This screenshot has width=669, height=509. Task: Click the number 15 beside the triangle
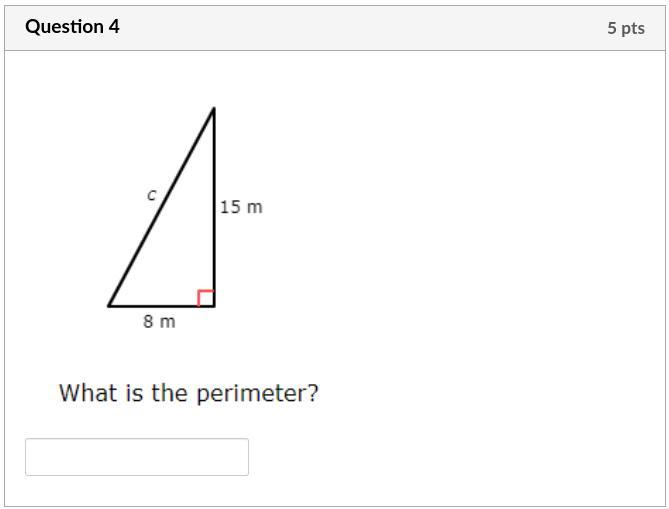(x=231, y=207)
